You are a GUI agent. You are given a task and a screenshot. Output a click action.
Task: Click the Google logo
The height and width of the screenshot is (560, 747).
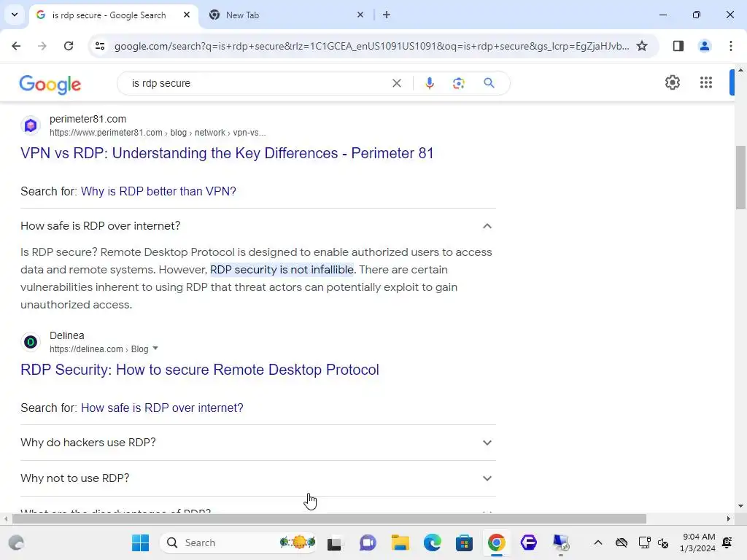pyautogui.click(x=50, y=85)
